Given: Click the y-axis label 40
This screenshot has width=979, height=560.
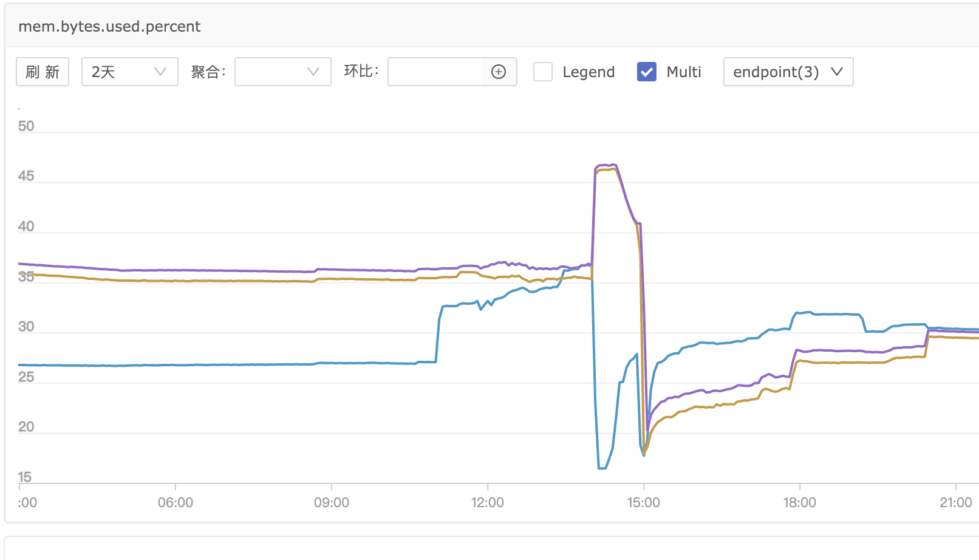Looking at the screenshot, I should pos(26,227).
